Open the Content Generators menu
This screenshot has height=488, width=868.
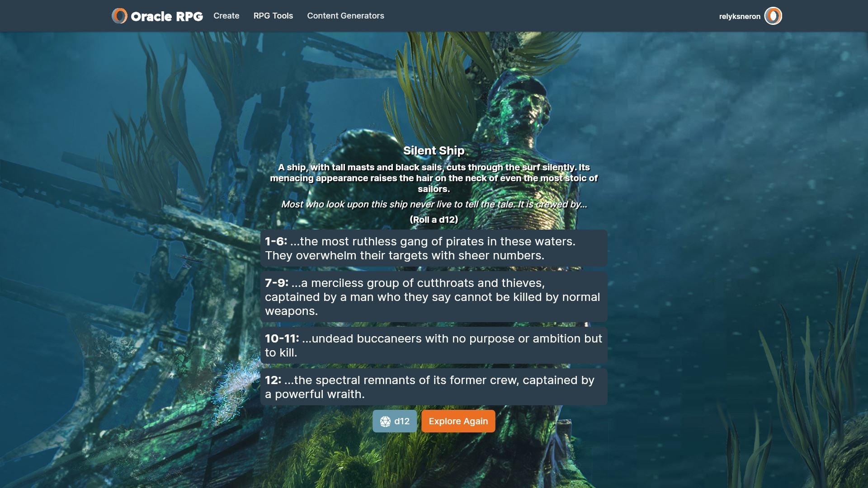click(x=345, y=16)
